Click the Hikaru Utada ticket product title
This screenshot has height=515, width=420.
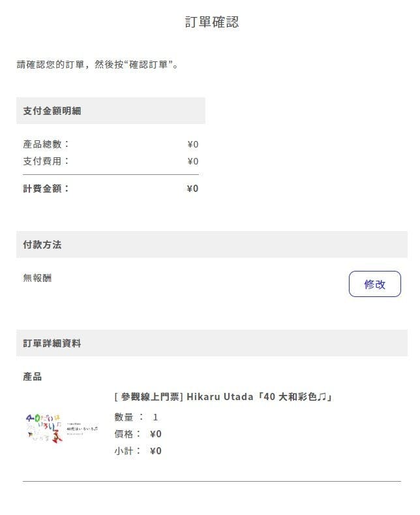click(223, 397)
